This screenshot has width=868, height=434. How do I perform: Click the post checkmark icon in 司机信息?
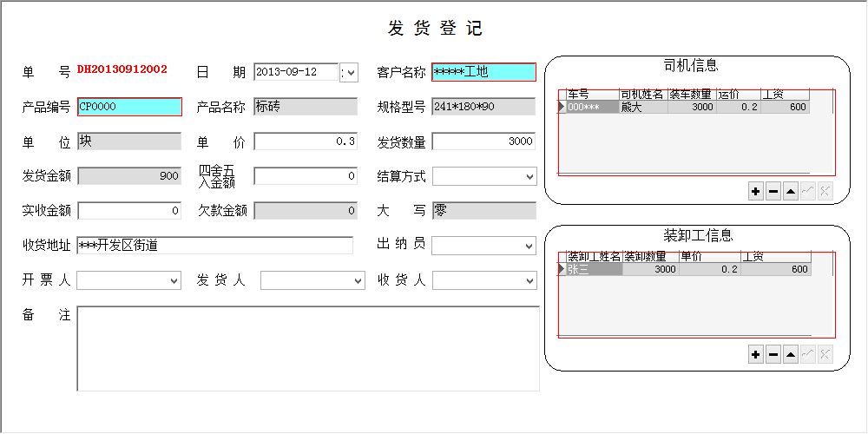pyautogui.click(x=807, y=192)
